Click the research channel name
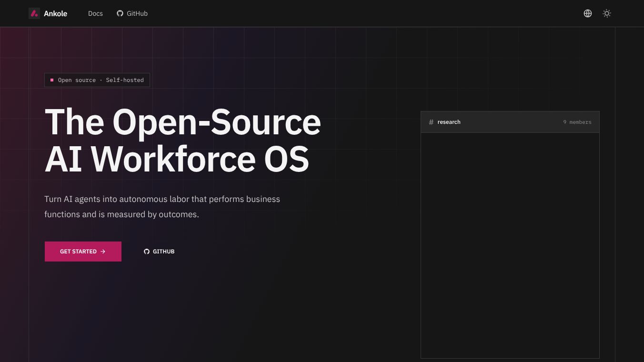 pos(449,122)
